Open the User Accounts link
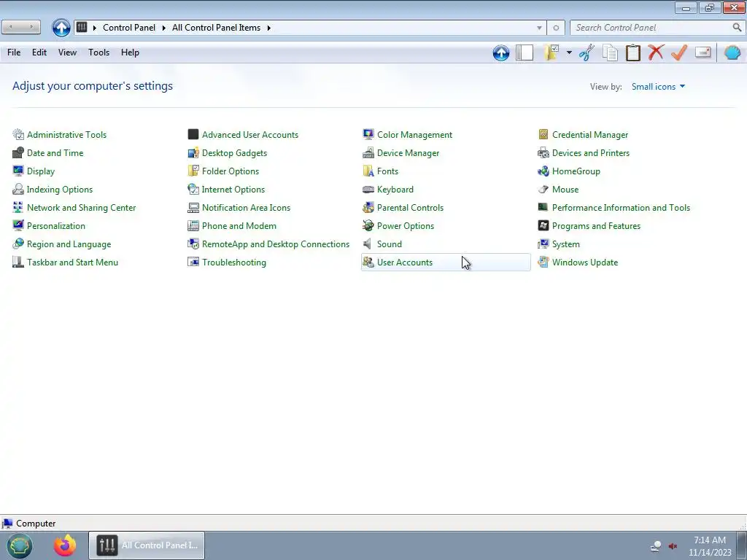 point(404,262)
